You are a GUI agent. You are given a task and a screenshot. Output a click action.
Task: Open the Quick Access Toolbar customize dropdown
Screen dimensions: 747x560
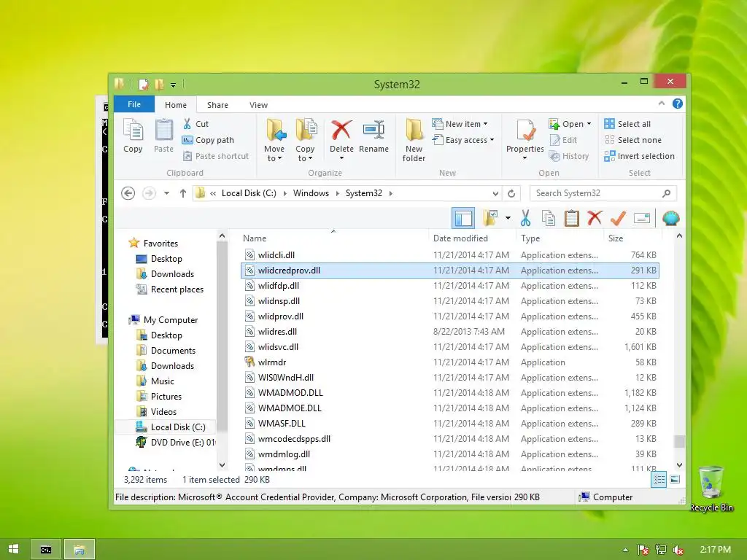174,85
